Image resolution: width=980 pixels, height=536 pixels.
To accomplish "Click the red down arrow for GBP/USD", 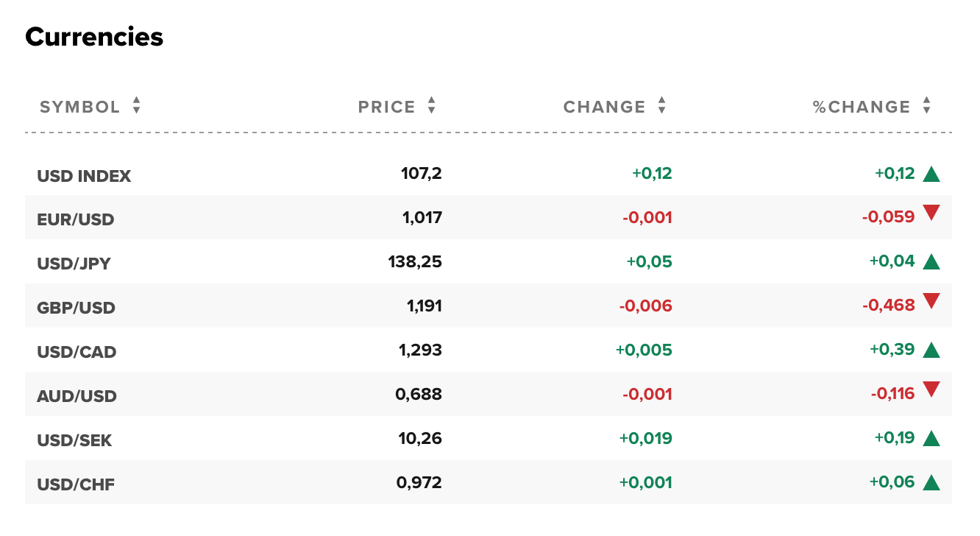I will (x=931, y=301).
